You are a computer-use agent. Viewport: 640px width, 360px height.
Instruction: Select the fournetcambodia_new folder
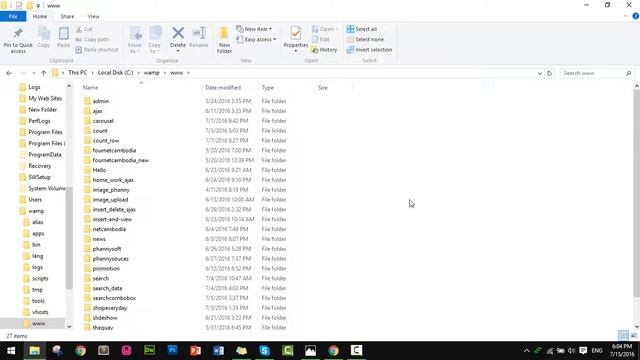(121, 160)
